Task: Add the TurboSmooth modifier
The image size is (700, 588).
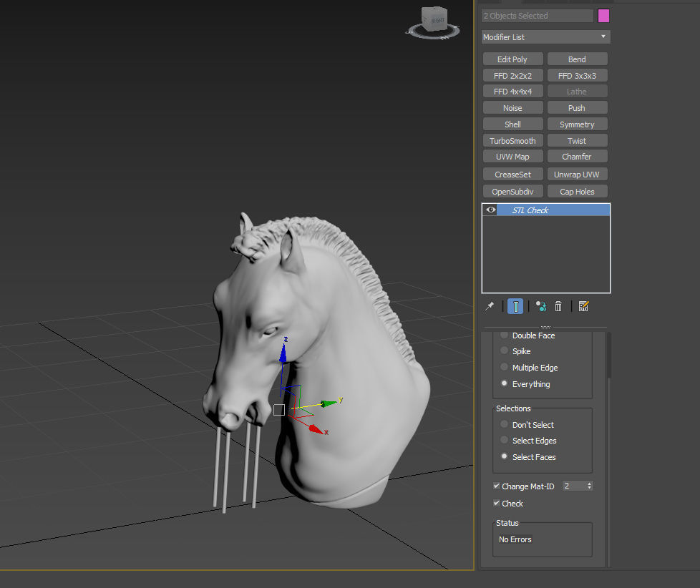Action: [x=513, y=140]
